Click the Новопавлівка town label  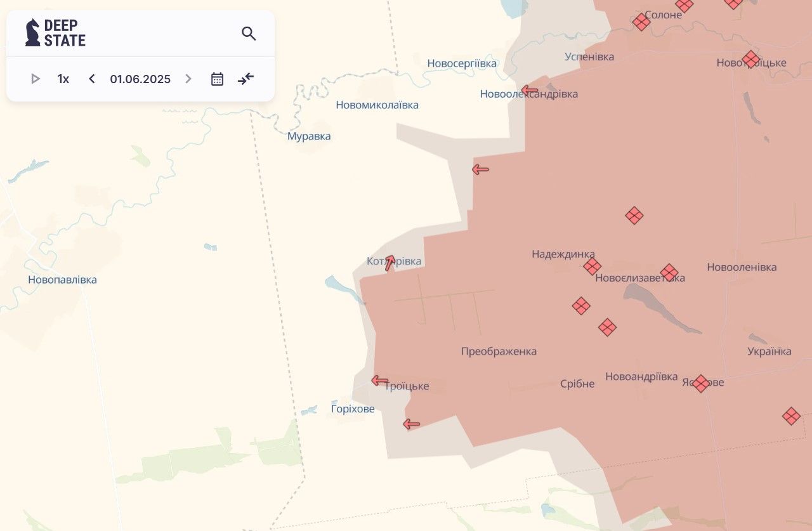(62, 280)
